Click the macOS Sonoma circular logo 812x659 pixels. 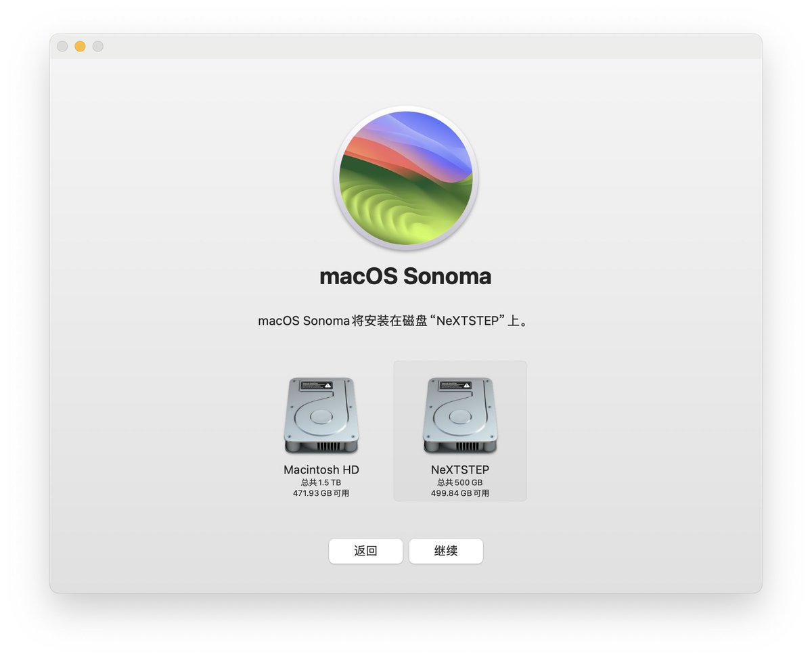(x=406, y=178)
